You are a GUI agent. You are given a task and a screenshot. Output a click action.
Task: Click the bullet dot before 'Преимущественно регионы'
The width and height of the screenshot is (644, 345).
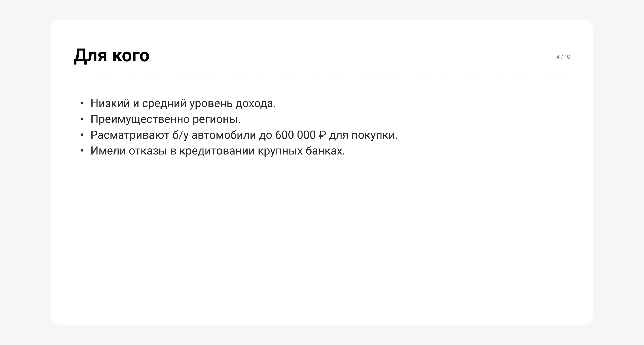tap(82, 119)
